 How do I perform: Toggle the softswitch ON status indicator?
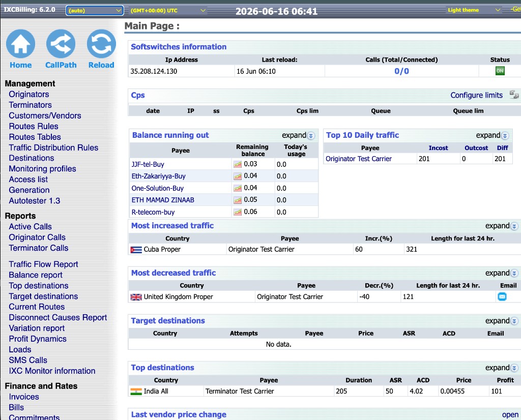[500, 71]
